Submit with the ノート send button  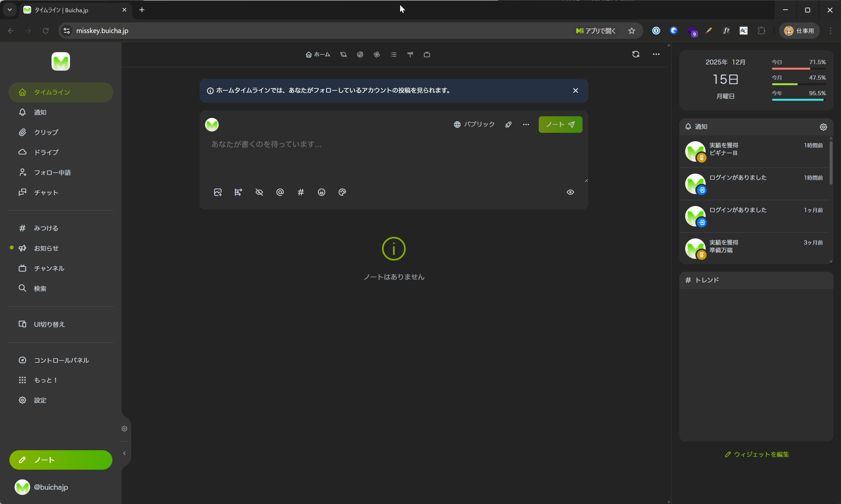tap(560, 125)
